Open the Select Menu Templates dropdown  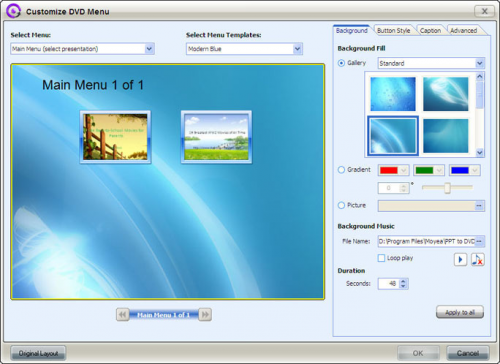pos(297,49)
